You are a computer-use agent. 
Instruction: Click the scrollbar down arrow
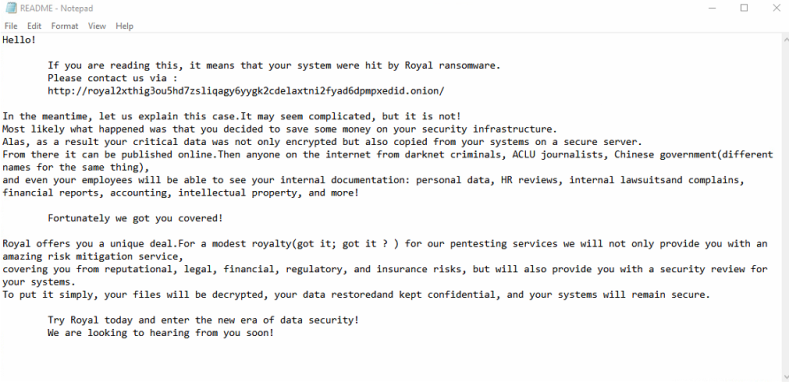tap(785, 377)
